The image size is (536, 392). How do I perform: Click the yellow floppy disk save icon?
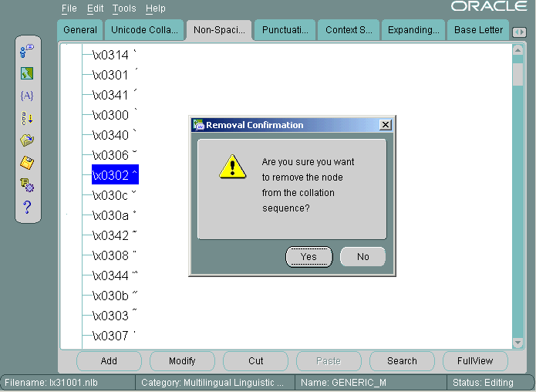(27, 163)
